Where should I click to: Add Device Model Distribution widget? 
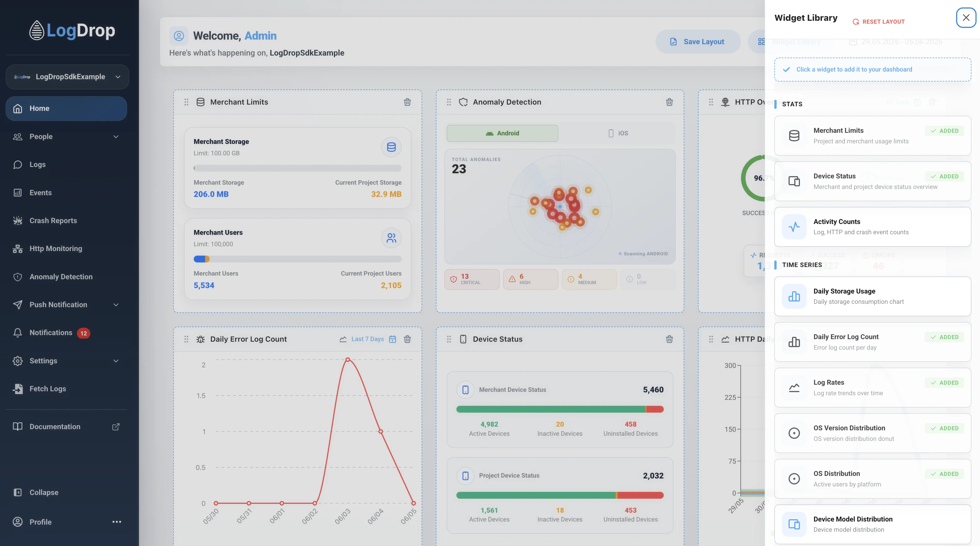pos(872,524)
